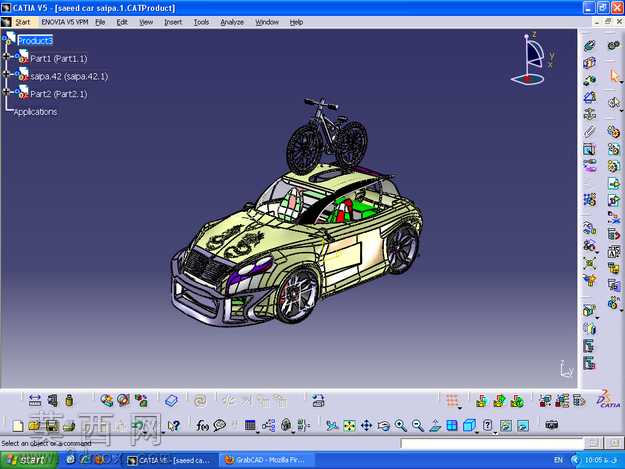Select Part1 (Part1.1) in the tree

pos(59,59)
